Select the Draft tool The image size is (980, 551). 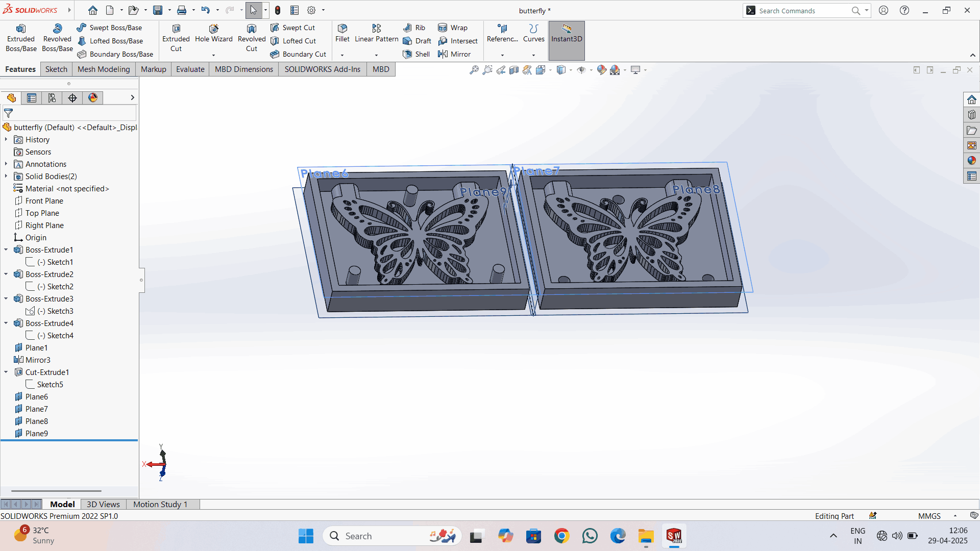[418, 41]
